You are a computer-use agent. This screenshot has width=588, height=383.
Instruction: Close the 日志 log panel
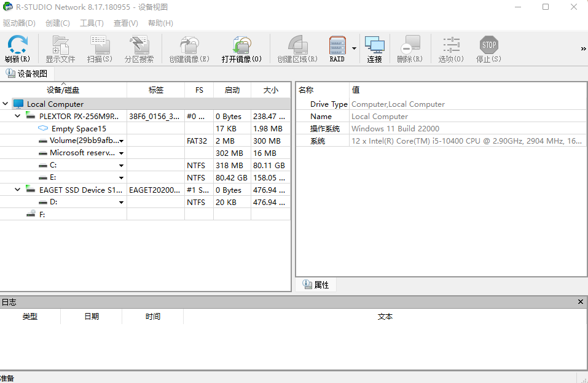[579, 301]
